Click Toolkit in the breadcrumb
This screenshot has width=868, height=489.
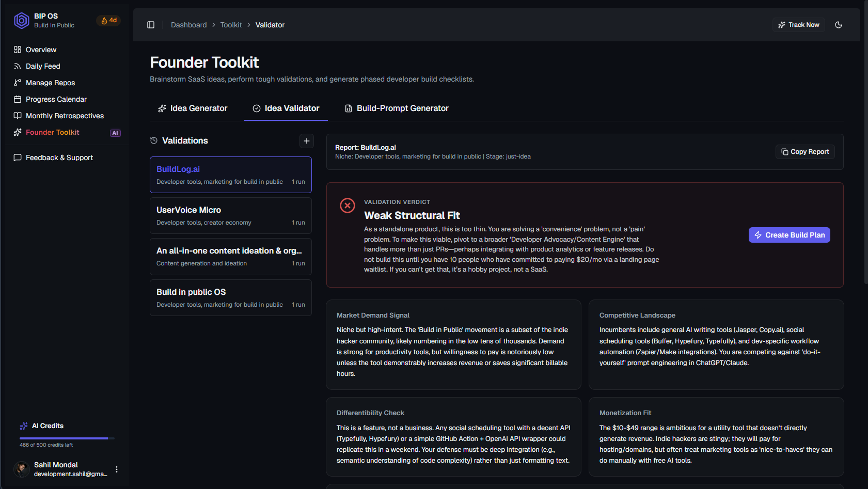click(x=231, y=25)
